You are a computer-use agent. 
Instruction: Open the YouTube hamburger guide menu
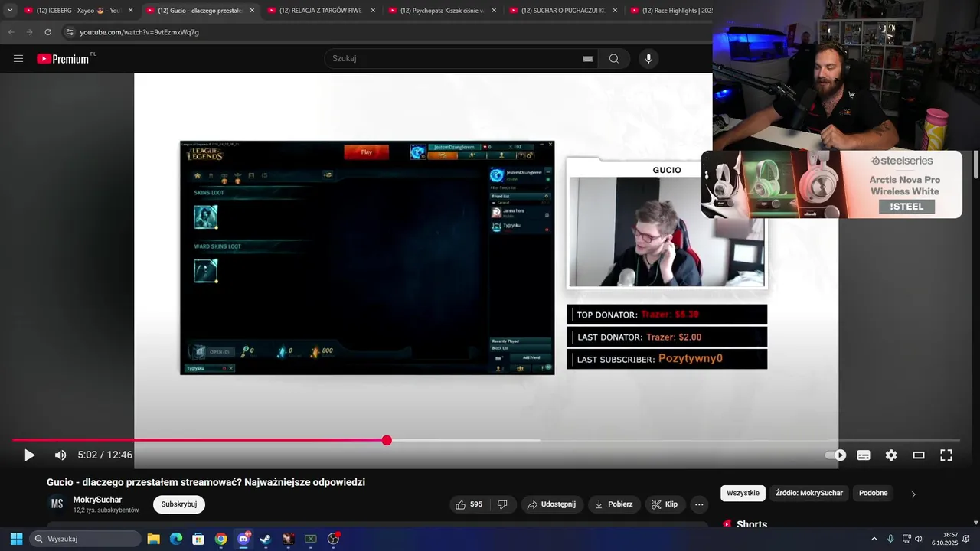click(18, 59)
